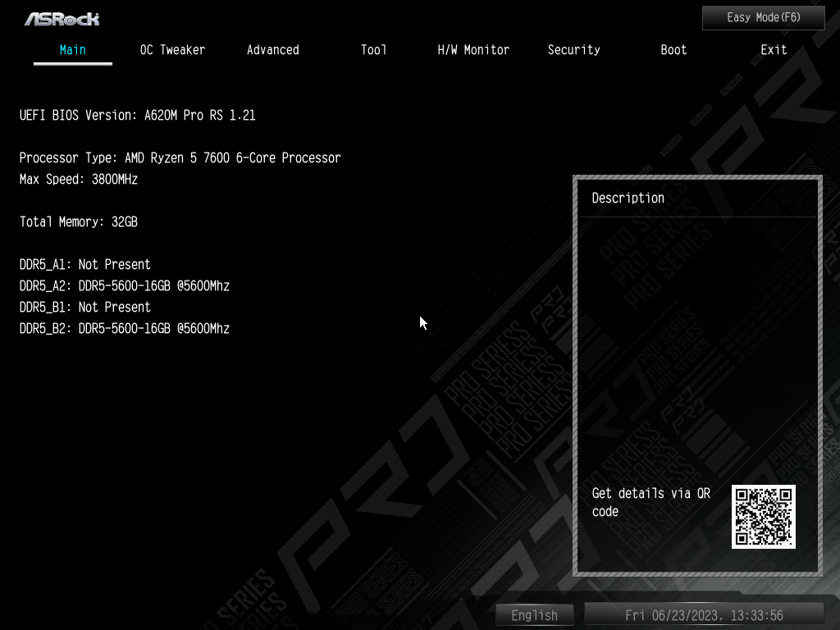Select the Exit tab
The width and height of the screenshot is (840, 630).
tap(774, 50)
